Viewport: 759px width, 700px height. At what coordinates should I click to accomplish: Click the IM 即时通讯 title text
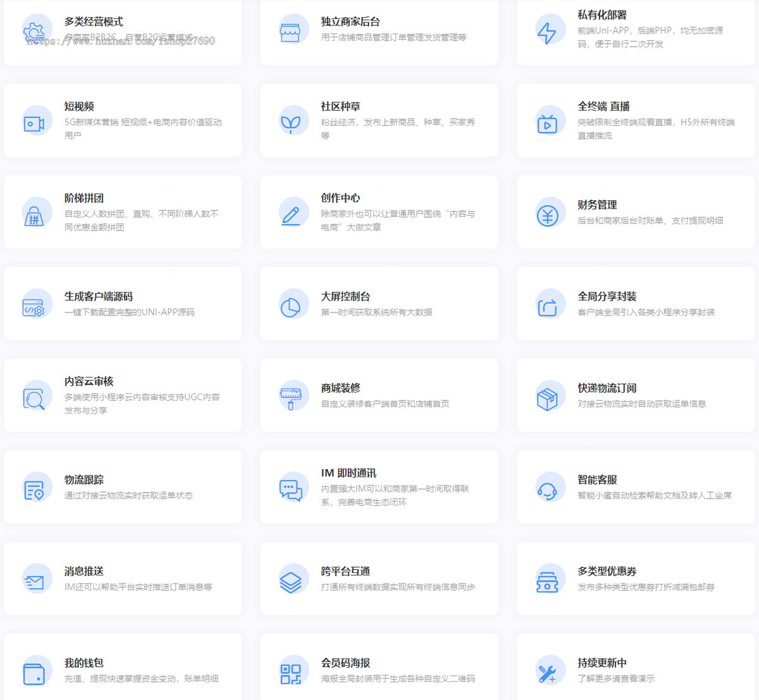coord(349,473)
